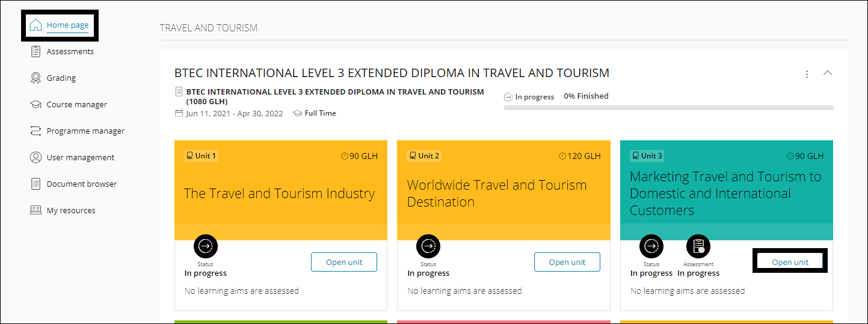The image size is (868, 324).
Task: Click the Unit 3 assessment status icon
Action: [698, 246]
